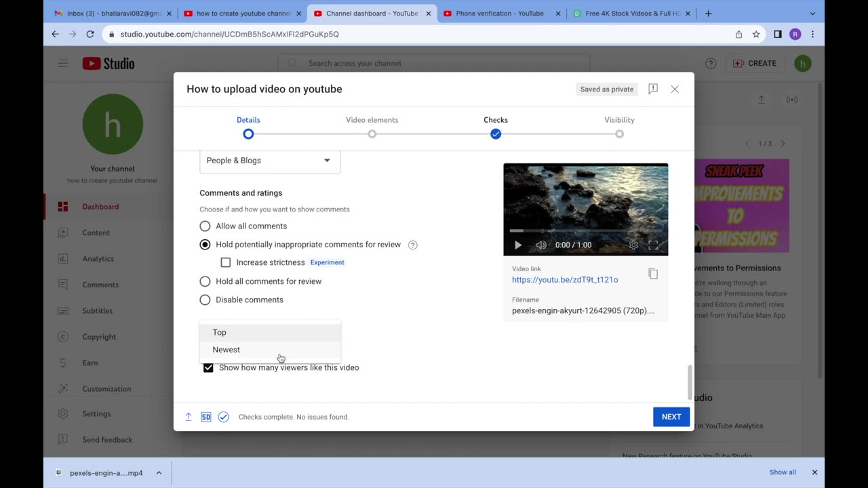This screenshot has width=868, height=488.
Task: Copy the video link icon
Action: point(653,274)
